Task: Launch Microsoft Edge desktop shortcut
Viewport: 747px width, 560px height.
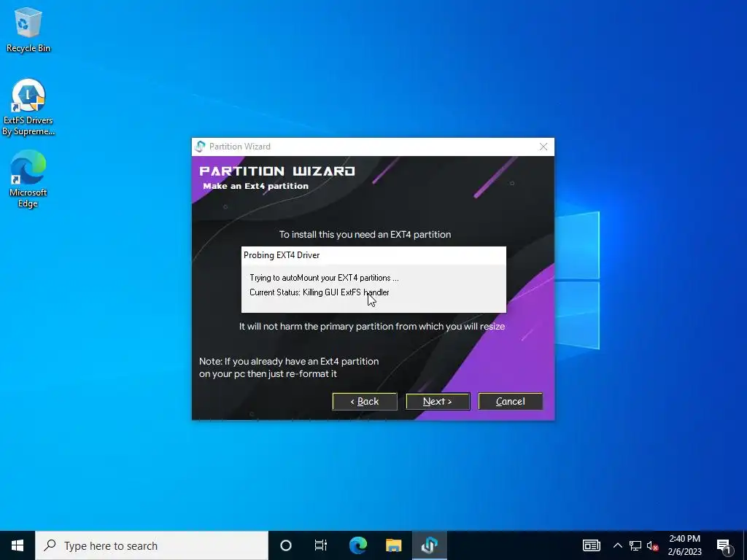Action: pos(28,179)
